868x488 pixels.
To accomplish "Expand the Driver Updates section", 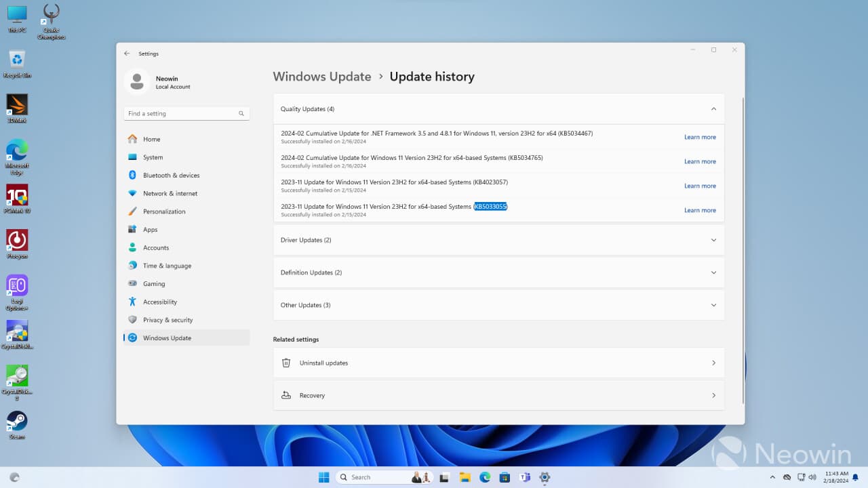I will (x=713, y=240).
